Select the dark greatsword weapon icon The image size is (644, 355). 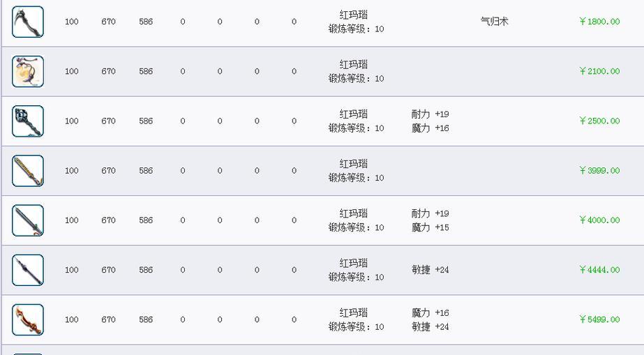(x=27, y=220)
